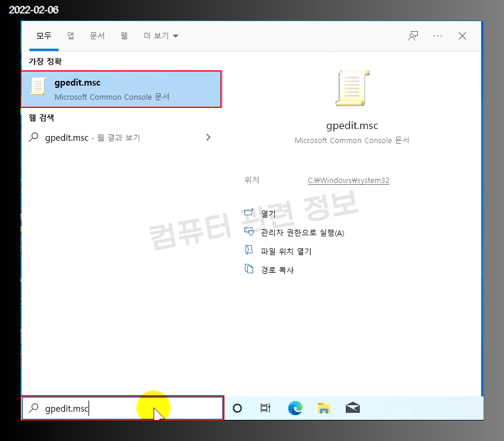Choose 관리자 권한으로 실행(A)
The image size is (504, 441).
(302, 233)
